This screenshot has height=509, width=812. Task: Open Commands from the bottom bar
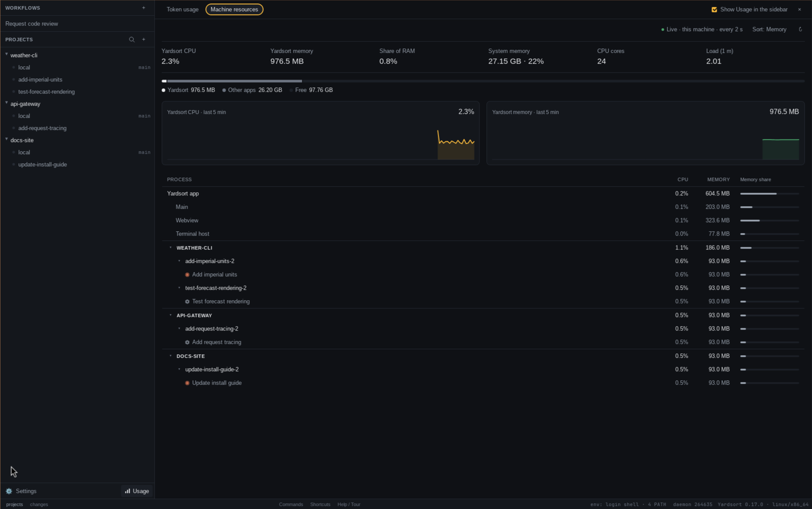pos(291,505)
